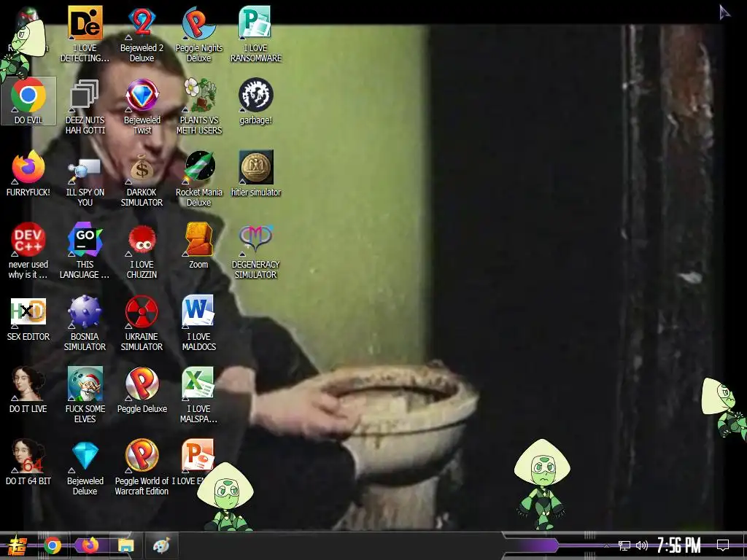Open Chrome from the taskbar
This screenshot has width=747, height=560.
click(x=53, y=545)
